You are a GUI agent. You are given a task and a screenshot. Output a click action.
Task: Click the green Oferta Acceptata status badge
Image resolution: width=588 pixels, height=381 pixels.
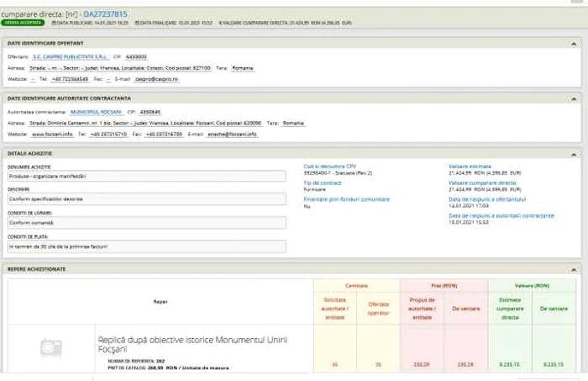click(23, 23)
